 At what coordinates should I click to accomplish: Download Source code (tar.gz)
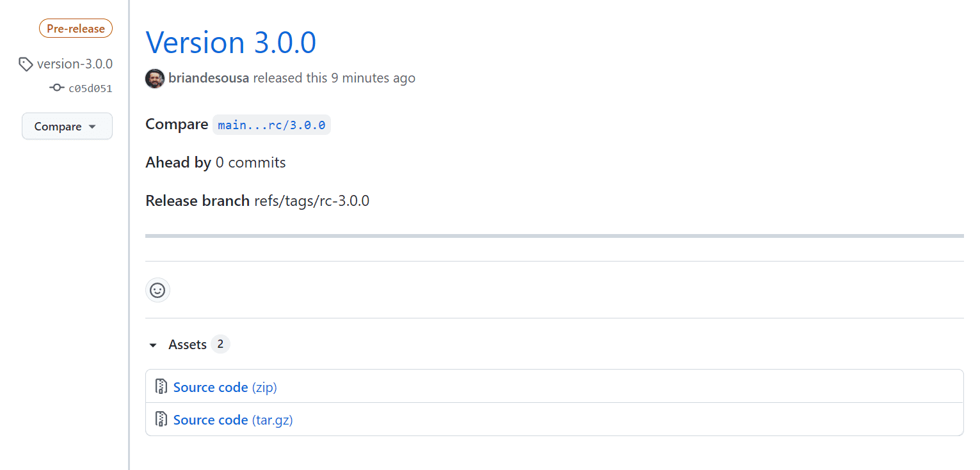(x=233, y=419)
